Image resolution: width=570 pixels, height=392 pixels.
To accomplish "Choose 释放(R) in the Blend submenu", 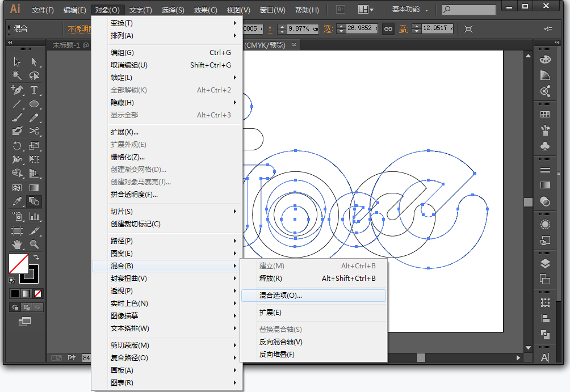I will click(313, 279).
